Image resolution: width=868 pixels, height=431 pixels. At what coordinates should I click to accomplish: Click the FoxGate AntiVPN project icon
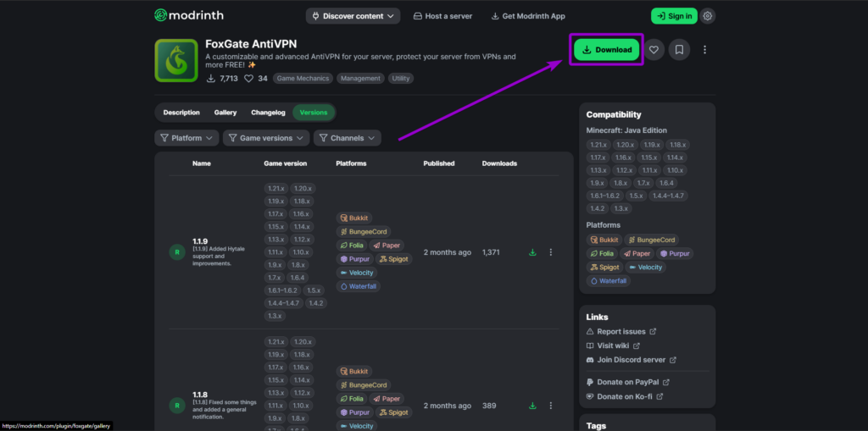coord(176,60)
